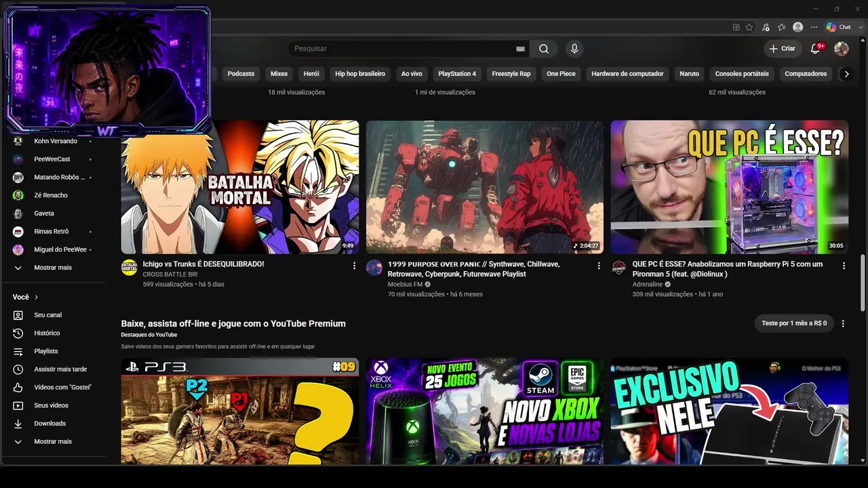
Task: Click the magnifying glass search button
Action: (544, 49)
